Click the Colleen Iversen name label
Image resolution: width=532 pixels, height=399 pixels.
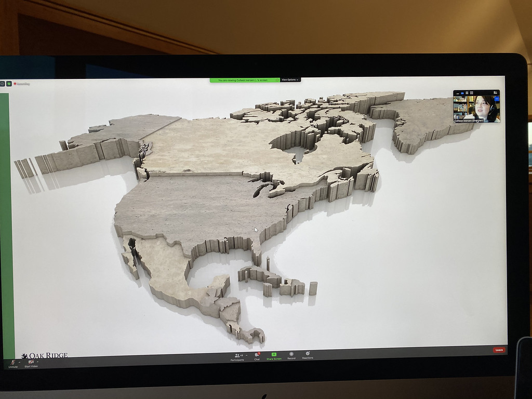(469, 121)
